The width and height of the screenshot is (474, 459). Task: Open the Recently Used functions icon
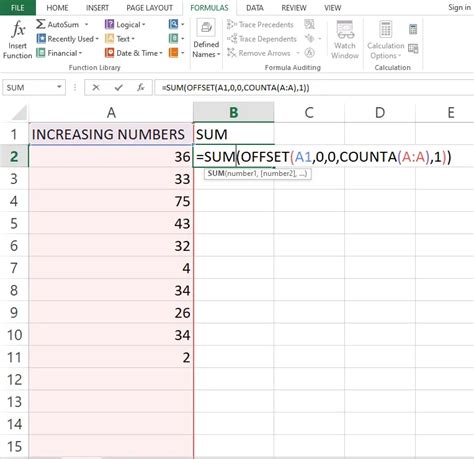tap(41, 39)
